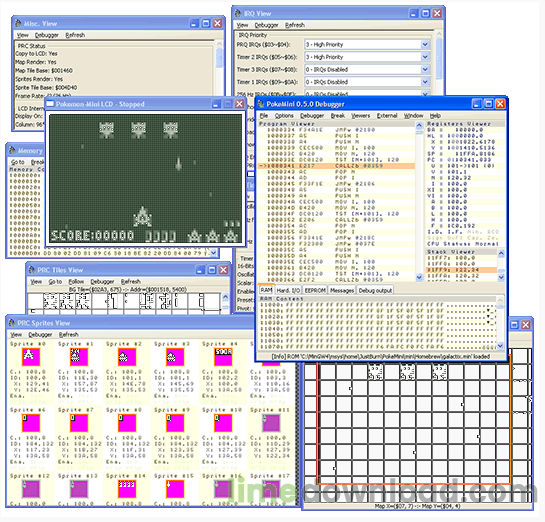Screen dimensions: 545x522
Task: Select the Sprite #1 thumbnail image
Action: 79,357
